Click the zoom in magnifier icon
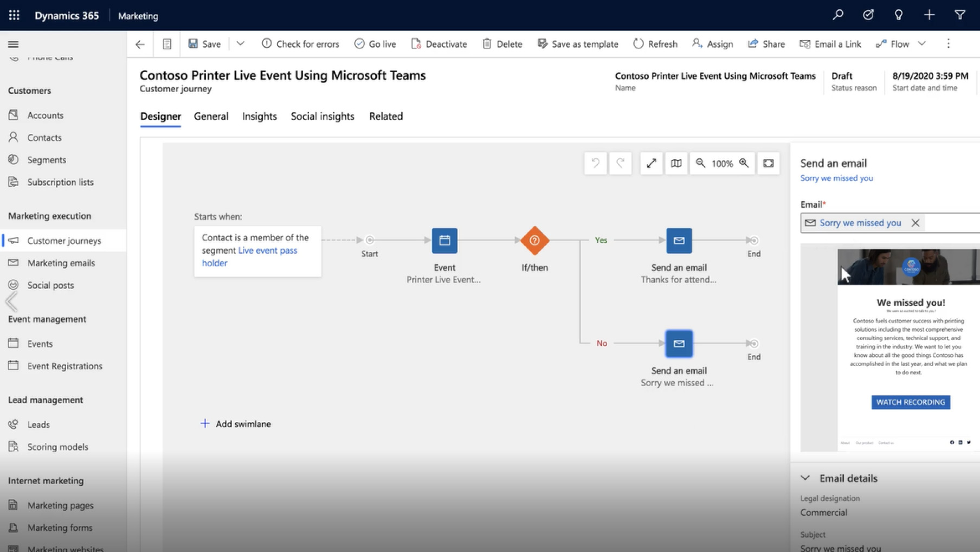The width and height of the screenshot is (980, 552). coord(744,163)
